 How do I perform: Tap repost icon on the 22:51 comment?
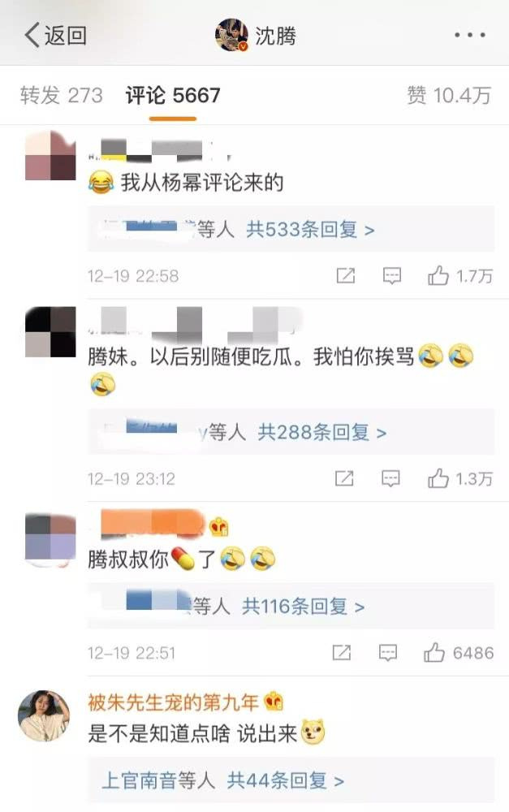tap(341, 653)
